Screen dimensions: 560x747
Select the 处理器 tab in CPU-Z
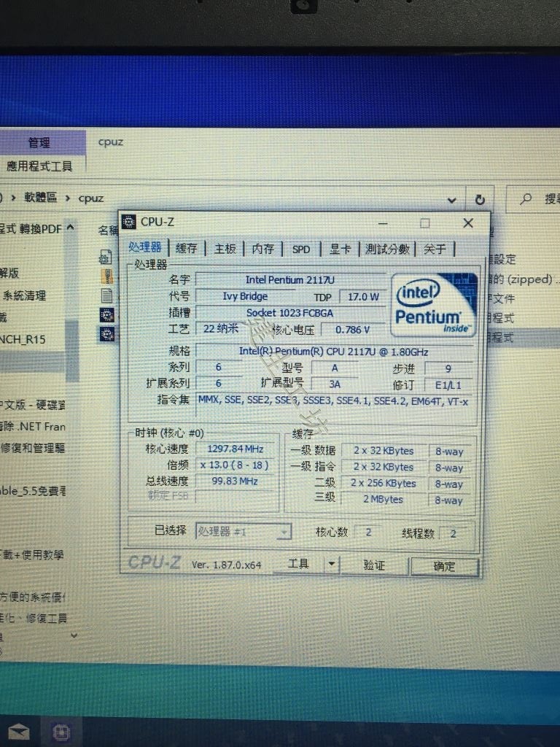145,247
